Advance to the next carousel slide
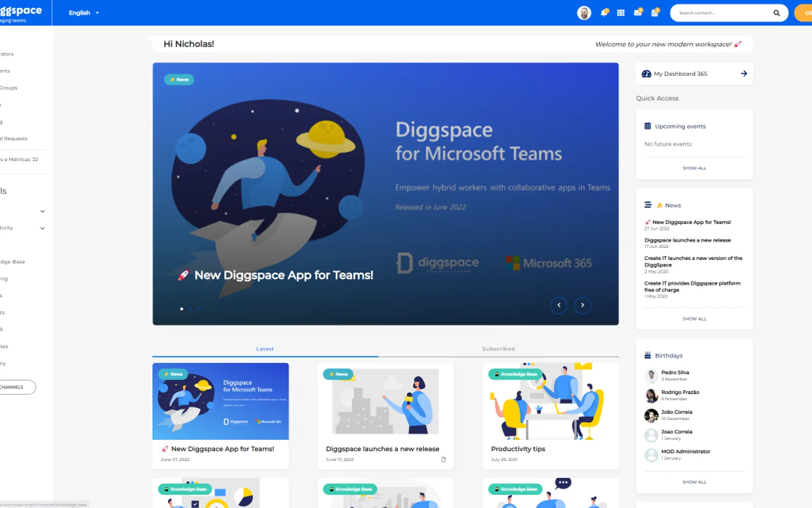Image resolution: width=812 pixels, height=508 pixels. pos(583,305)
